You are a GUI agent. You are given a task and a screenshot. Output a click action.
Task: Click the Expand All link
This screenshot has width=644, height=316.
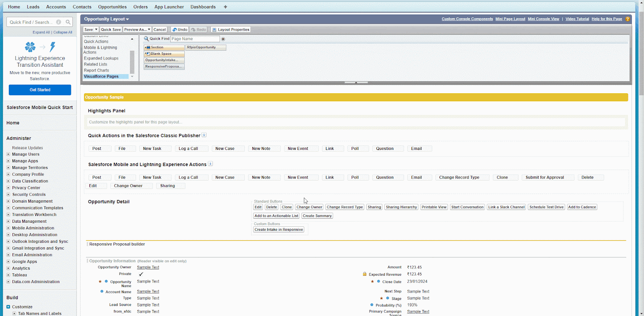click(x=41, y=32)
